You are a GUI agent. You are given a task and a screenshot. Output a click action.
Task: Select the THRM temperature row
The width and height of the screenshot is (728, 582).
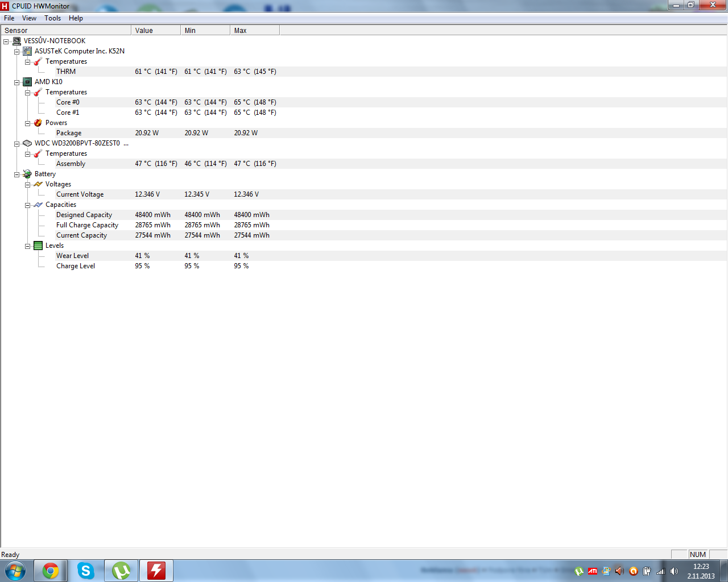coord(364,72)
